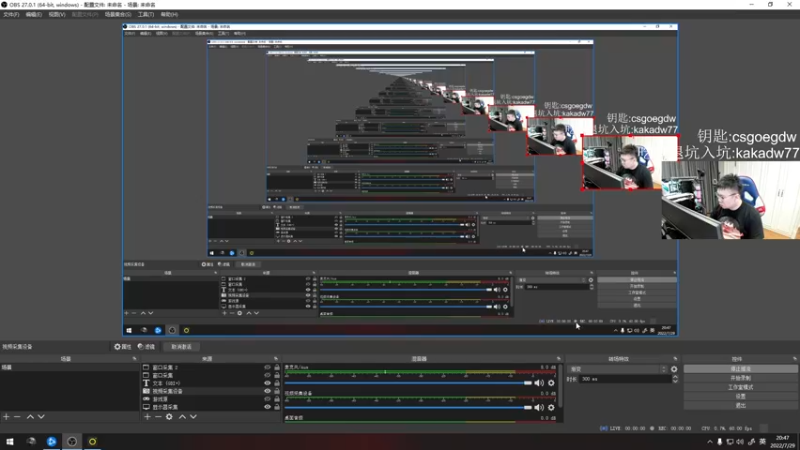Pop out the 混音器 mixer dock
800x450 pixels.
point(559,359)
